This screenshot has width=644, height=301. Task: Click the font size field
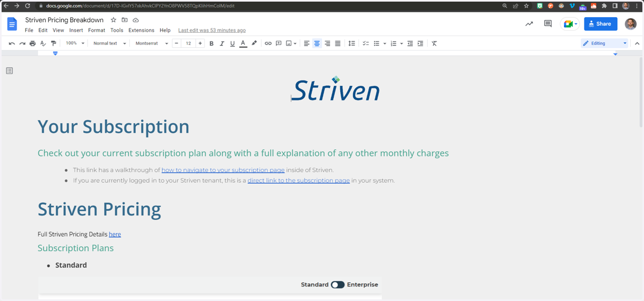coord(188,44)
